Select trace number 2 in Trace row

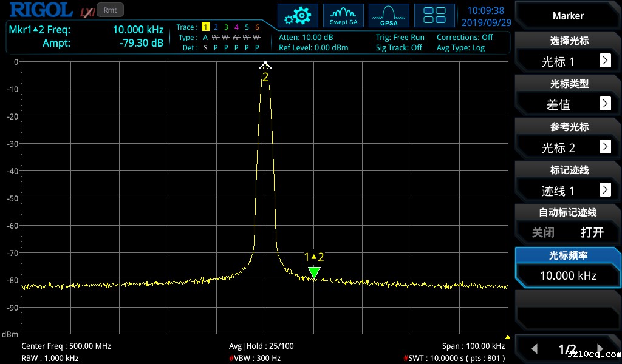coord(216,27)
